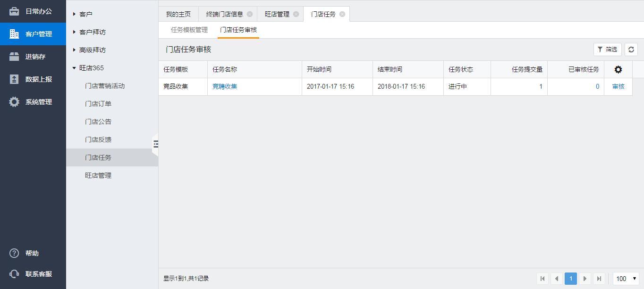Screen dimensions: 644x289
Task: Open the 竞聘收集 task name link
Action: pyautogui.click(x=225, y=87)
